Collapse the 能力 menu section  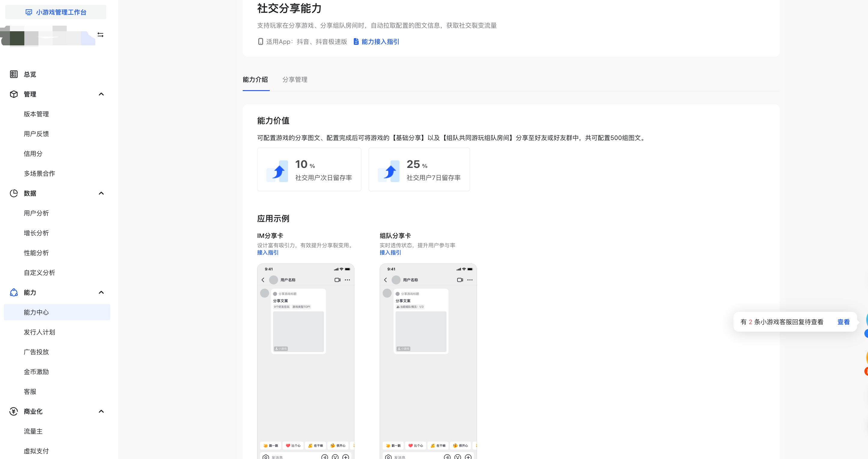pyautogui.click(x=101, y=292)
